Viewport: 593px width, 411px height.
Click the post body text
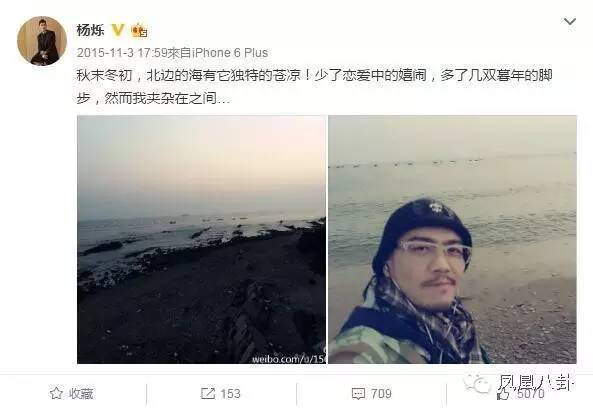tap(315, 87)
